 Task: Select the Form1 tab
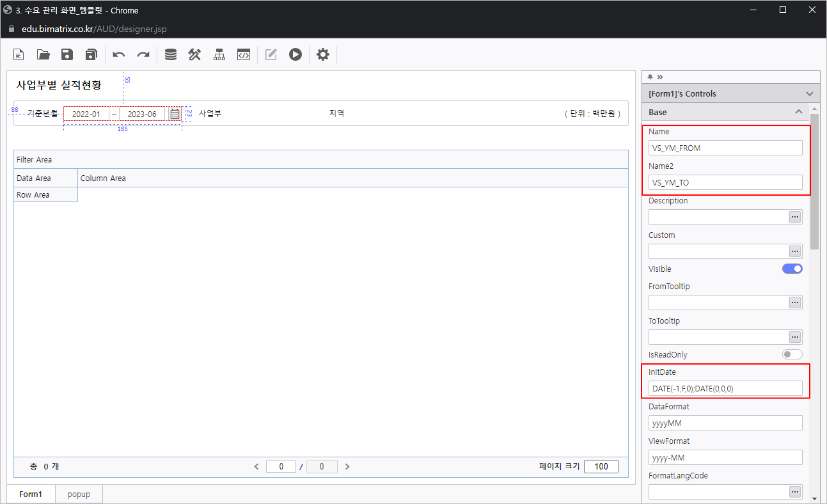[31, 494]
